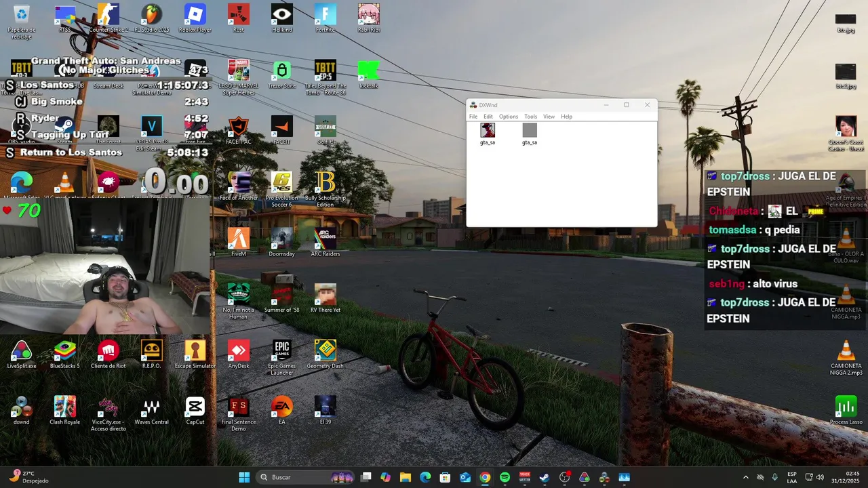Select the Waves Central desktop shortcut

click(x=152, y=411)
